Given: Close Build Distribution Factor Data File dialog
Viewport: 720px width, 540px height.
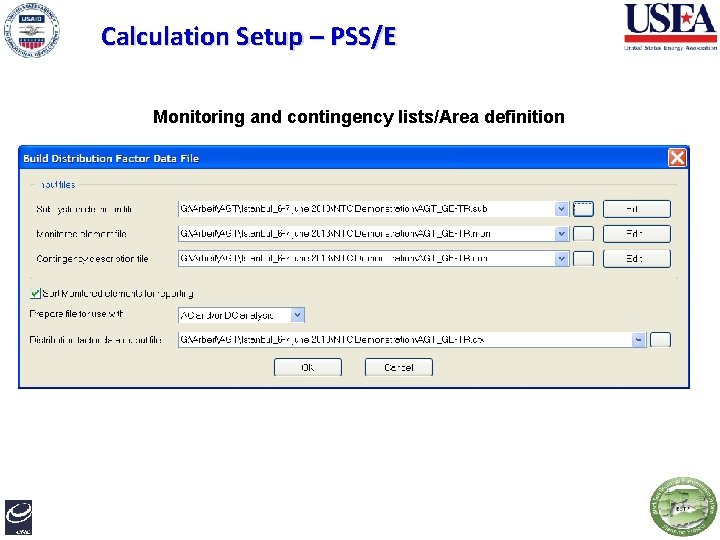Looking at the screenshot, I should pos(677,158).
